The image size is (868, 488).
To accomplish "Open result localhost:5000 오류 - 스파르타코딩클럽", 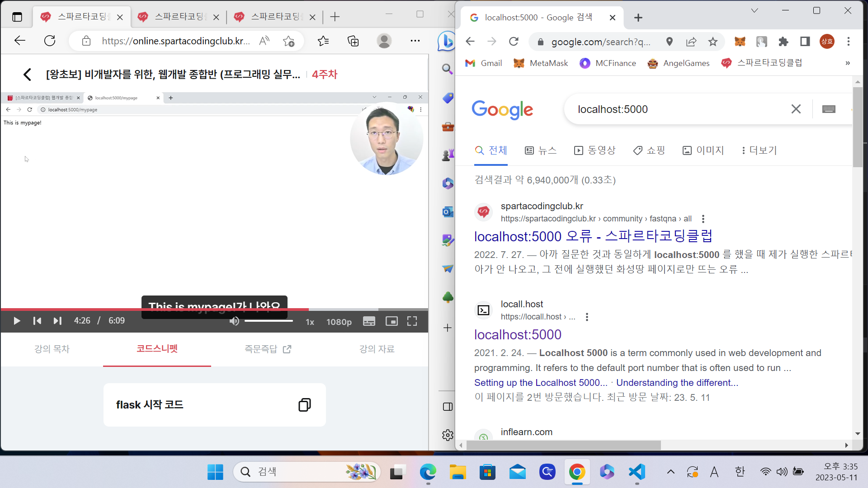I will click(x=593, y=236).
